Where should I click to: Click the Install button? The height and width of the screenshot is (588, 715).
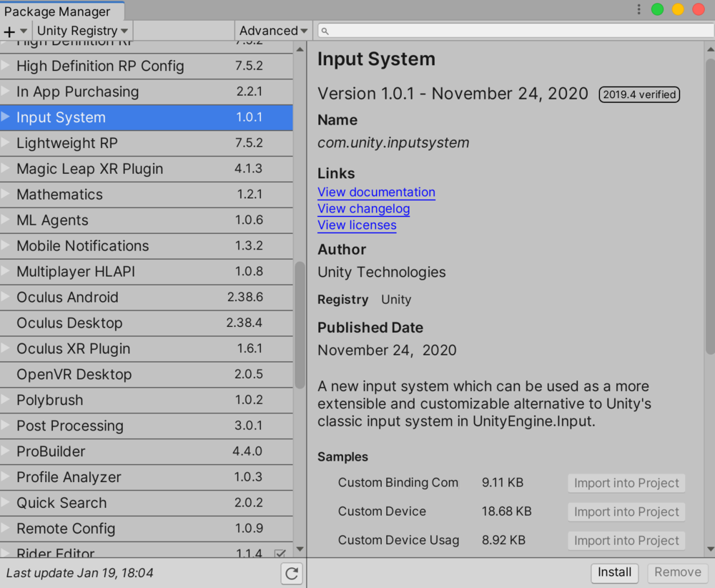[x=614, y=572]
